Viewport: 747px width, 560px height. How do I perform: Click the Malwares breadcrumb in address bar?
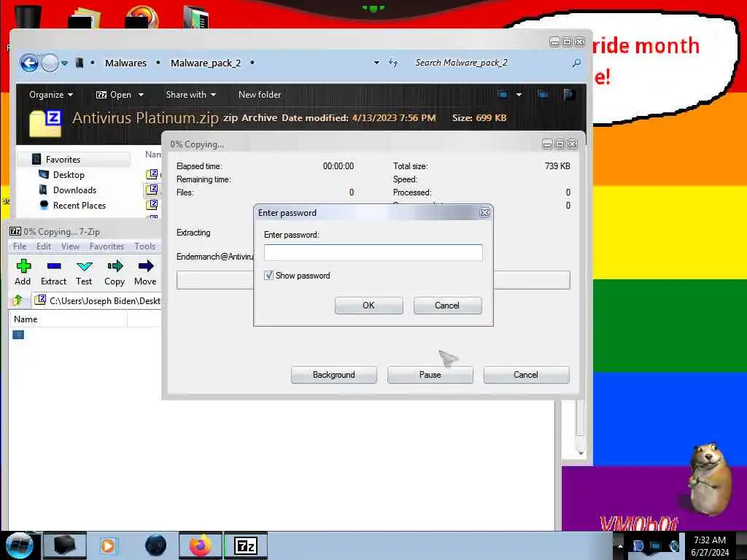click(x=125, y=63)
